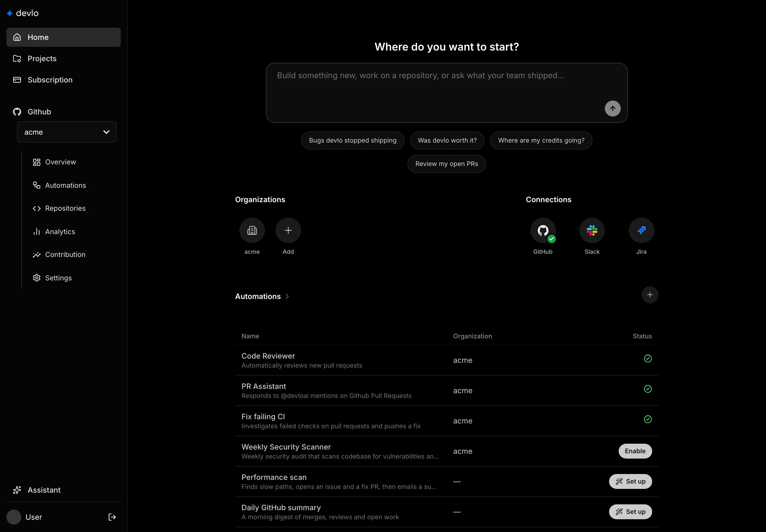Click the Name column header
This screenshot has height=532, width=766.
tap(250, 336)
